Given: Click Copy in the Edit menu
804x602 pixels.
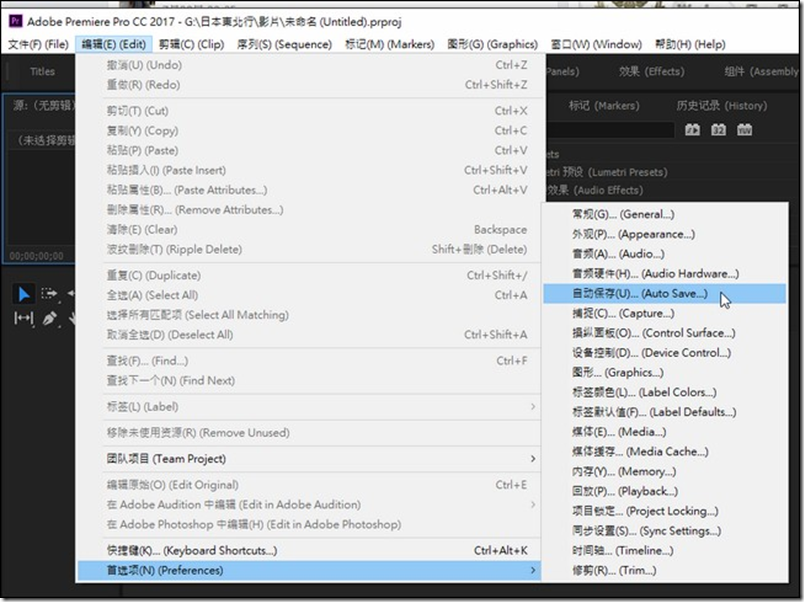Looking at the screenshot, I should (x=309, y=131).
